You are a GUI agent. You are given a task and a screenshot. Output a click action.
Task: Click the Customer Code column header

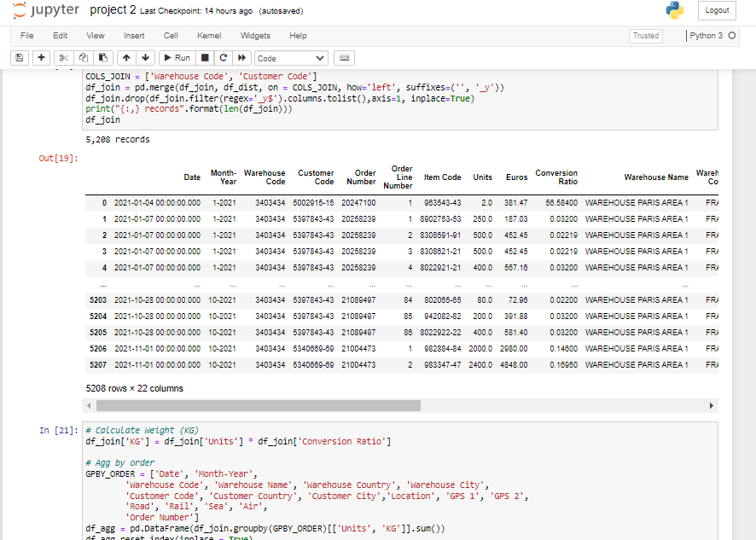click(316, 177)
